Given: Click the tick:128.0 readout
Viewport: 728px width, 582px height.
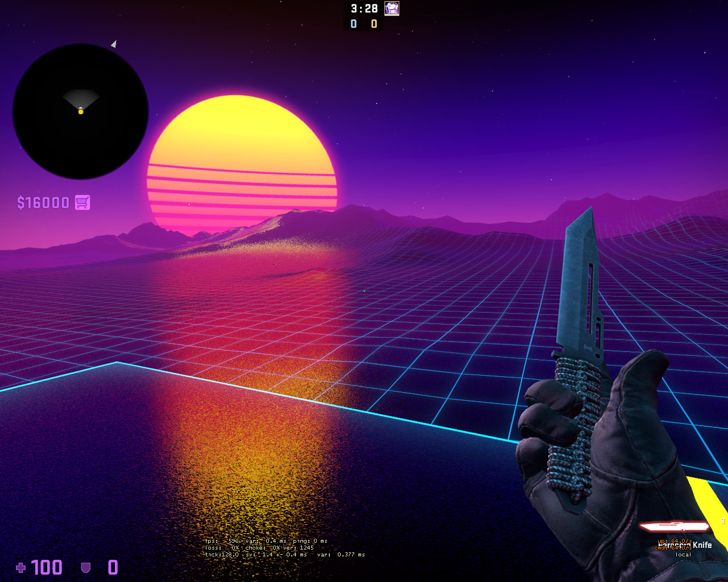Looking at the screenshot, I should (x=222, y=555).
